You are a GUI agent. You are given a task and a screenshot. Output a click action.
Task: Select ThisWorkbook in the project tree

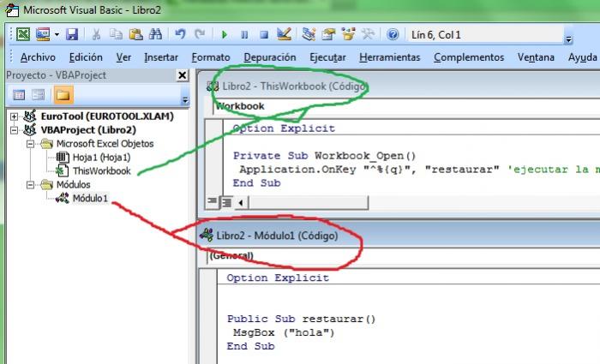102,171
